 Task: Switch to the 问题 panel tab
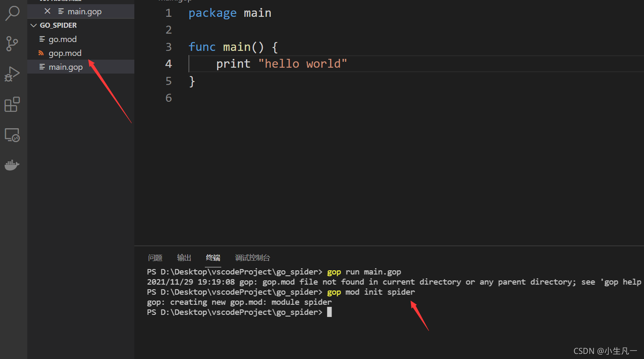pyautogui.click(x=155, y=258)
